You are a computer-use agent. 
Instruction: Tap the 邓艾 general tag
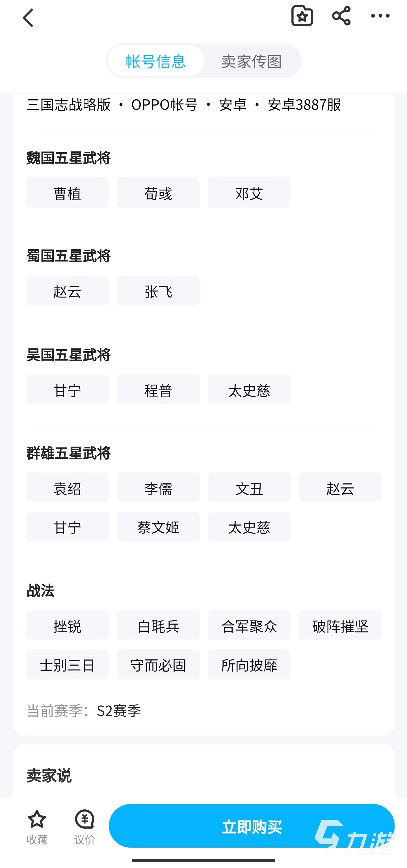point(249,193)
